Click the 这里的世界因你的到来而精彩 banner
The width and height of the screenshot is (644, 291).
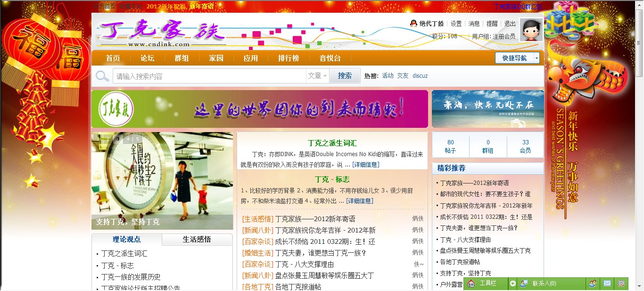point(260,109)
